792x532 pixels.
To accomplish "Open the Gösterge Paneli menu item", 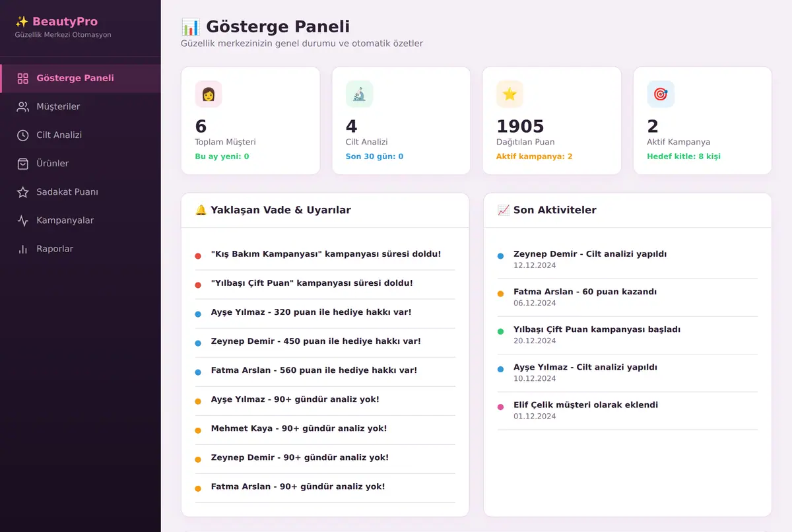I will (x=81, y=79).
